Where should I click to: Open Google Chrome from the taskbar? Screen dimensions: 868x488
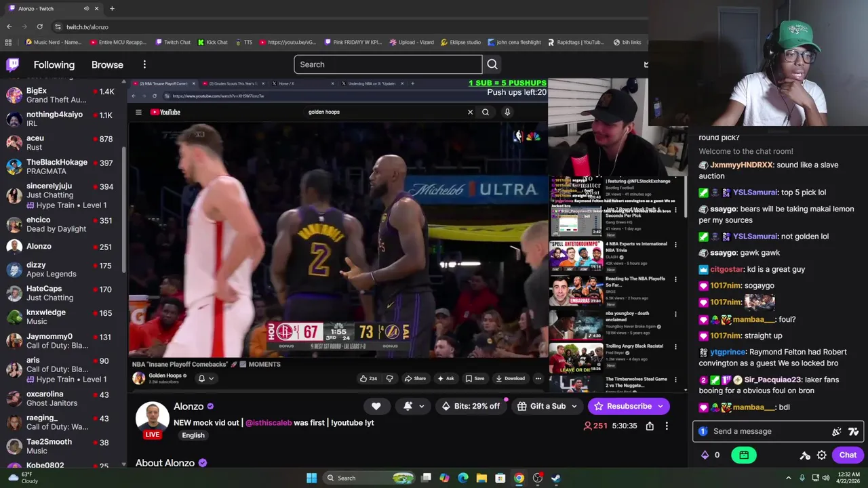(519, 478)
